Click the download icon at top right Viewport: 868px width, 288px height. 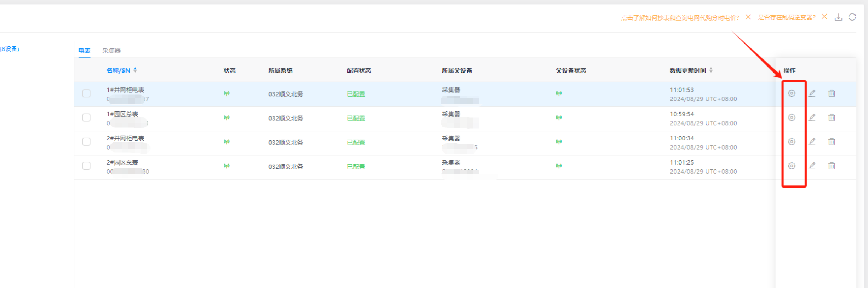[x=838, y=17]
